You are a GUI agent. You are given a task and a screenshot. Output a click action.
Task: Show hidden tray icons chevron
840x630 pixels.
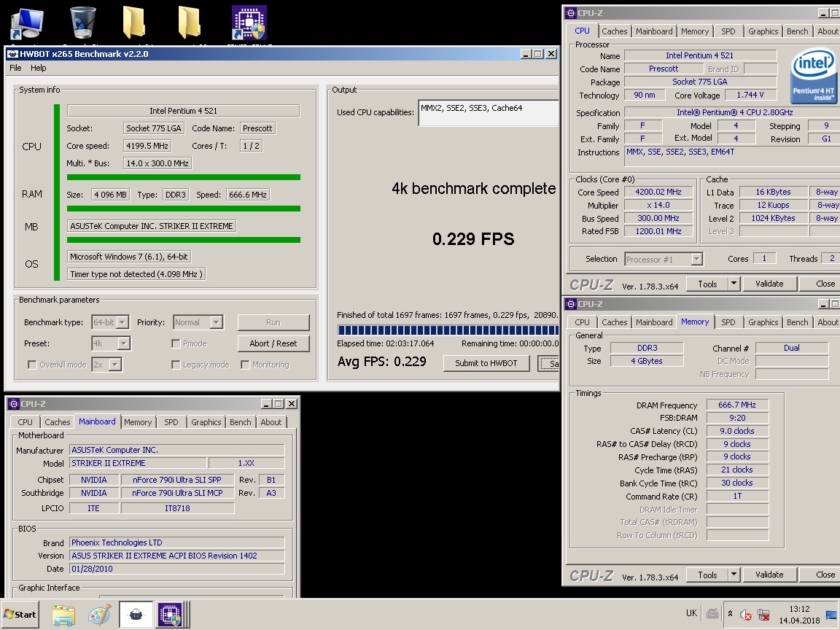coord(730,614)
